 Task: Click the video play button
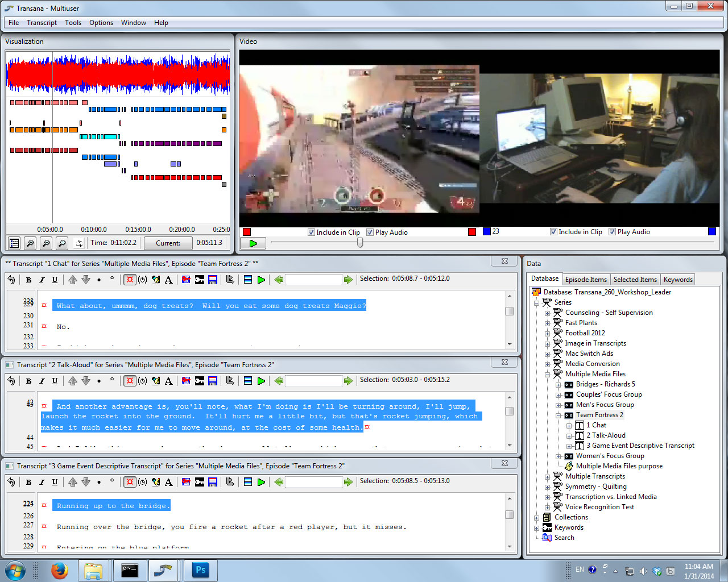point(253,243)
